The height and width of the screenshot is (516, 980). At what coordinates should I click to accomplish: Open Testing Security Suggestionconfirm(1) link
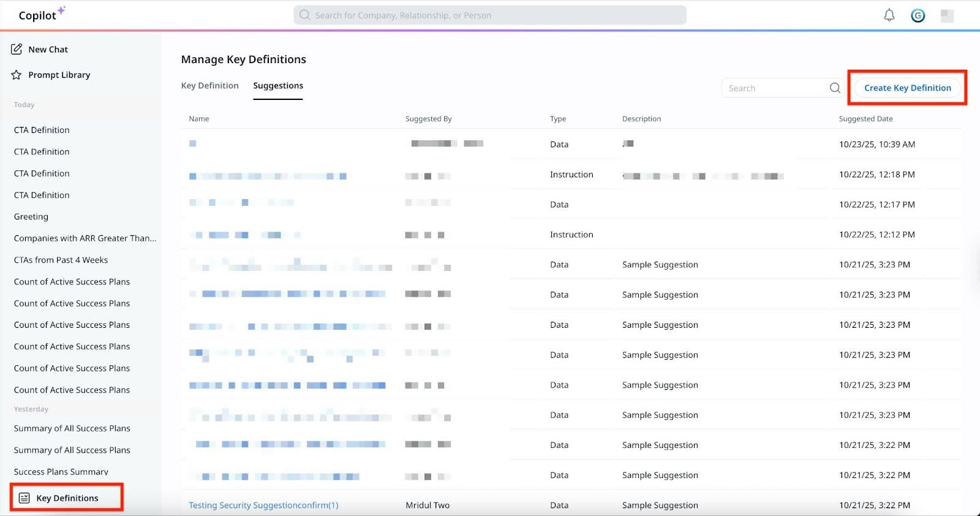[x=263, y=505]
